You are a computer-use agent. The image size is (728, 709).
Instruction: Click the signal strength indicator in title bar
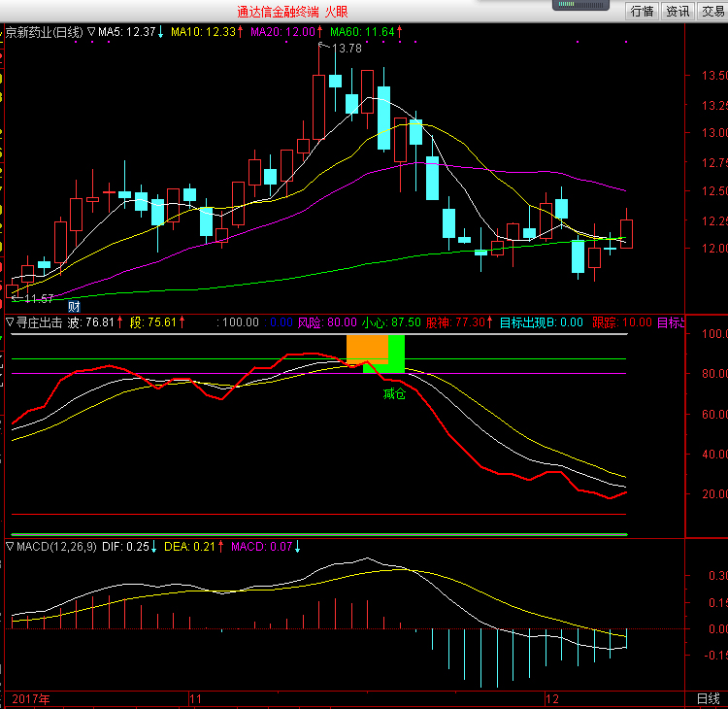[580, 5]
